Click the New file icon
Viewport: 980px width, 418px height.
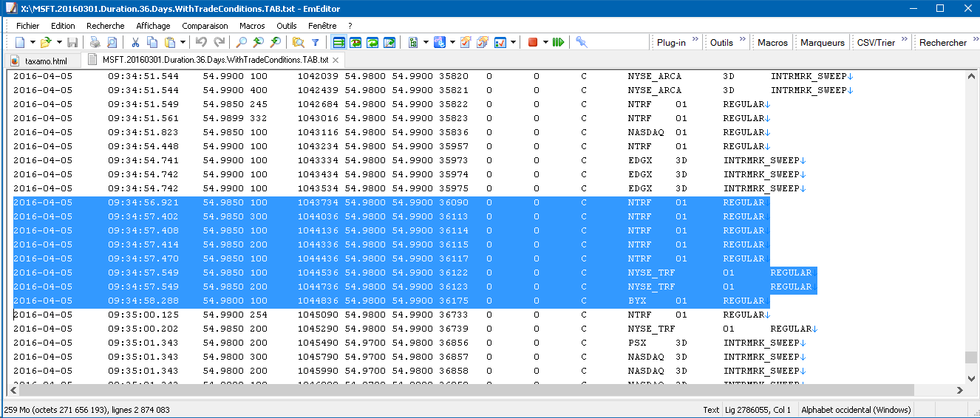[20, 42]
